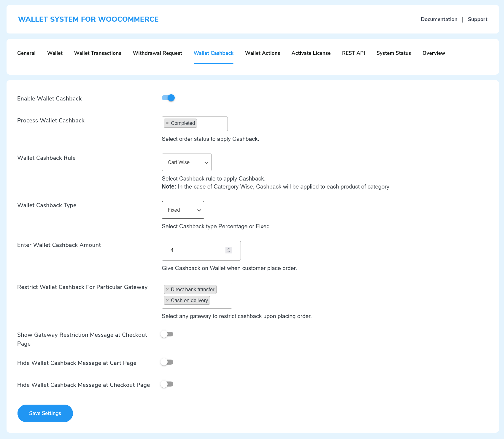Open the Documentation link
Screen dimensions: 504x439
coord(439,19)
